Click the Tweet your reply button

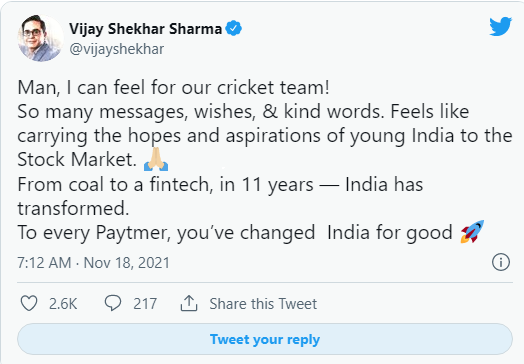265,339
